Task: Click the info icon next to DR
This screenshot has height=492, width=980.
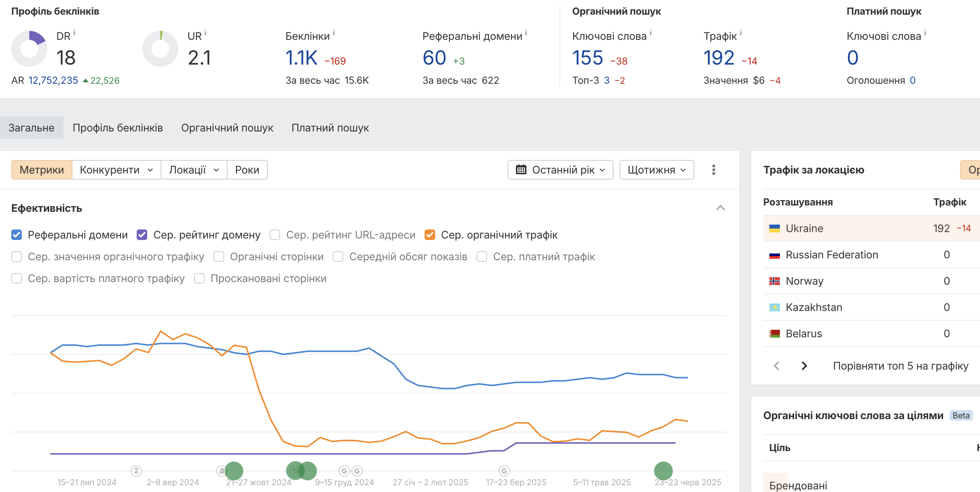Action: click(75, 33)
